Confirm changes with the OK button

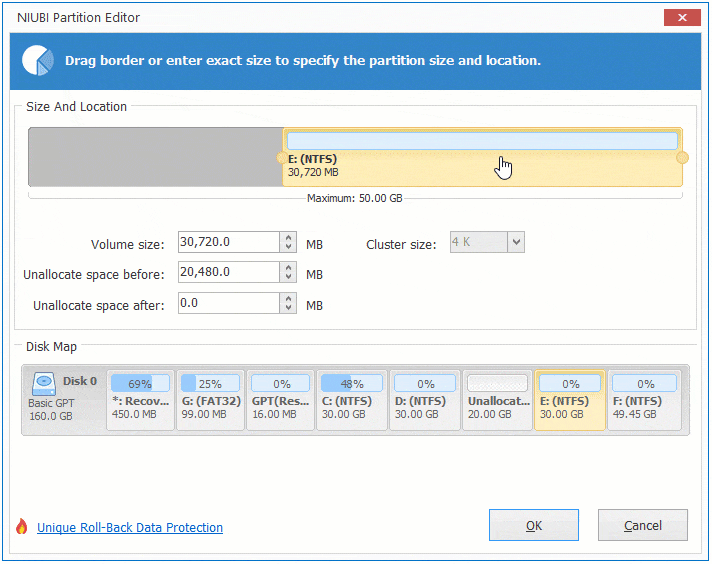(x=534, y=525)
